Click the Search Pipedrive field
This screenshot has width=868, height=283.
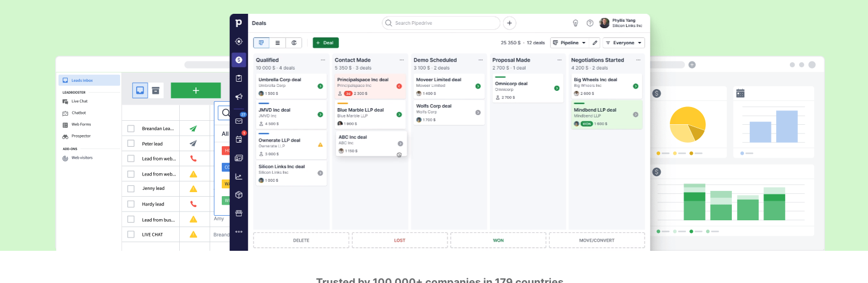tap(441, 23)
